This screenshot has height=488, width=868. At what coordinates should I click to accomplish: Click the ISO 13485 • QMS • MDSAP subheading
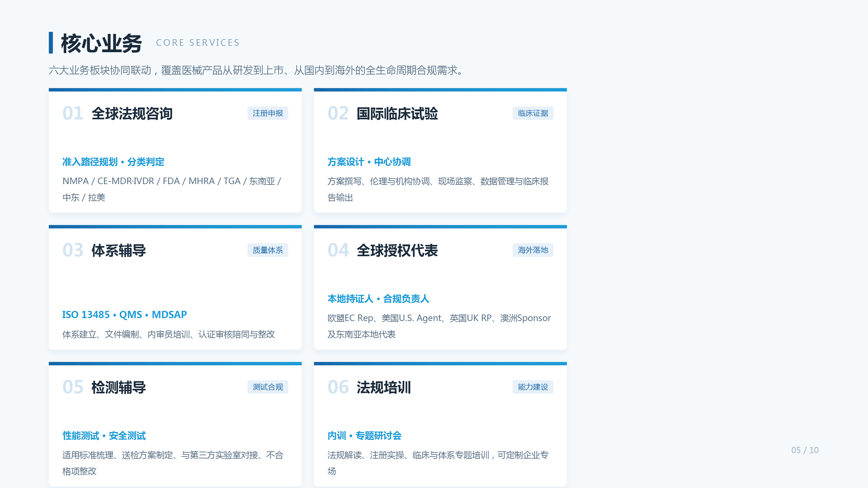click(x=124, y=314)
